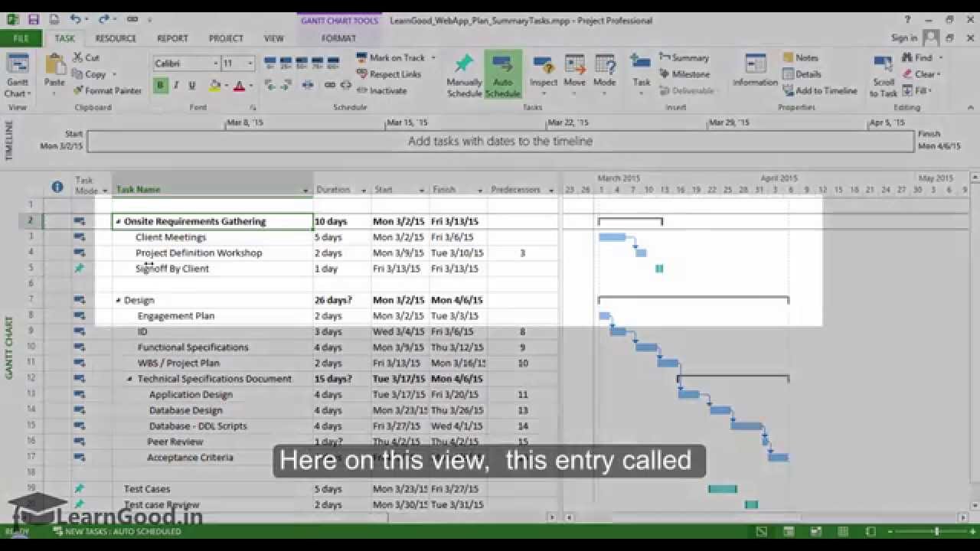
Task: Click New Tasks Auto Scheduled in status bar
Action: coord(116,531)
